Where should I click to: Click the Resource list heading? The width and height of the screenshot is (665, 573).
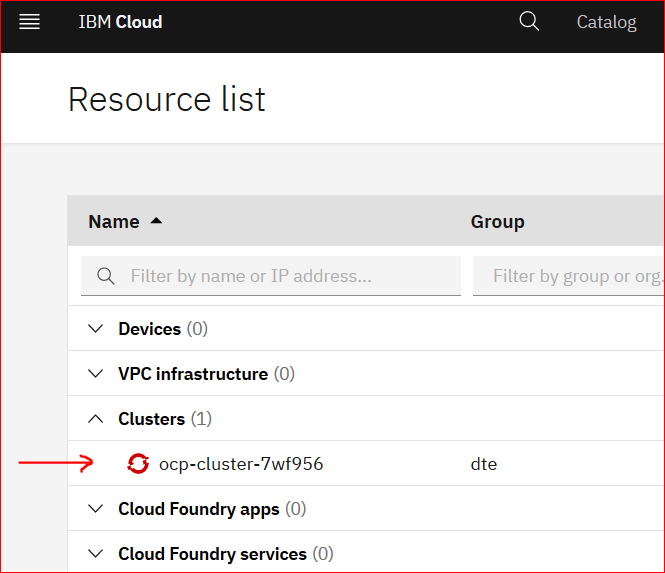click(x=167, y=99)
